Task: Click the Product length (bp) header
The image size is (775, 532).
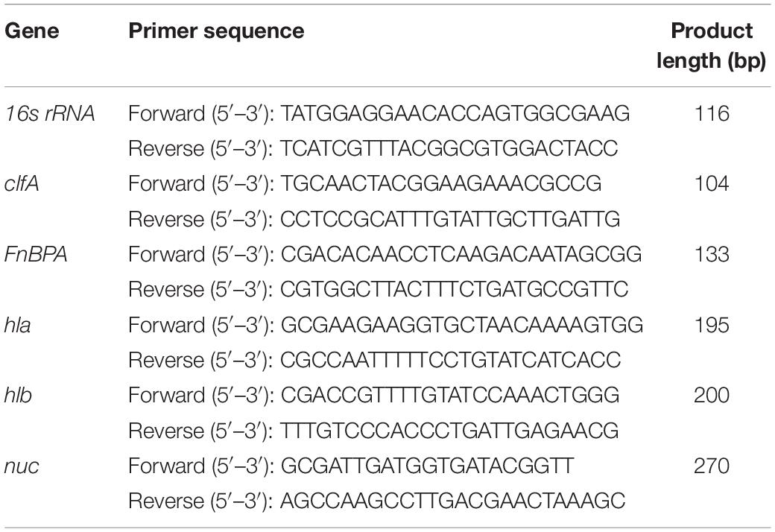Action: tap(711, 45)
